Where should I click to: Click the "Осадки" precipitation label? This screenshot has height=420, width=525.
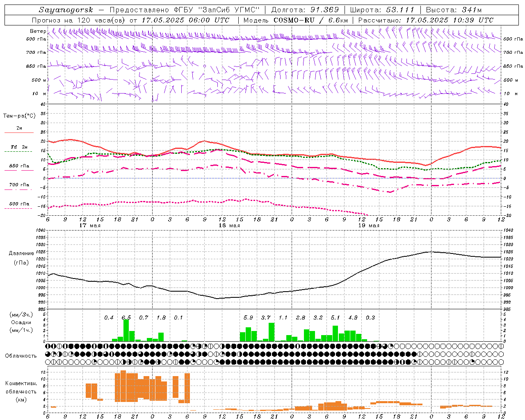tap(21, 322)
